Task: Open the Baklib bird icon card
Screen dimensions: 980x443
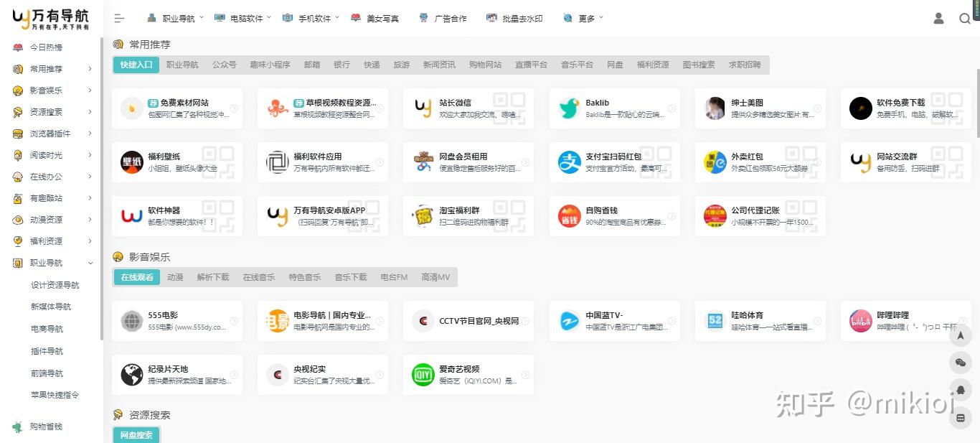Action: pyautogui.click(x=570, y=108)
